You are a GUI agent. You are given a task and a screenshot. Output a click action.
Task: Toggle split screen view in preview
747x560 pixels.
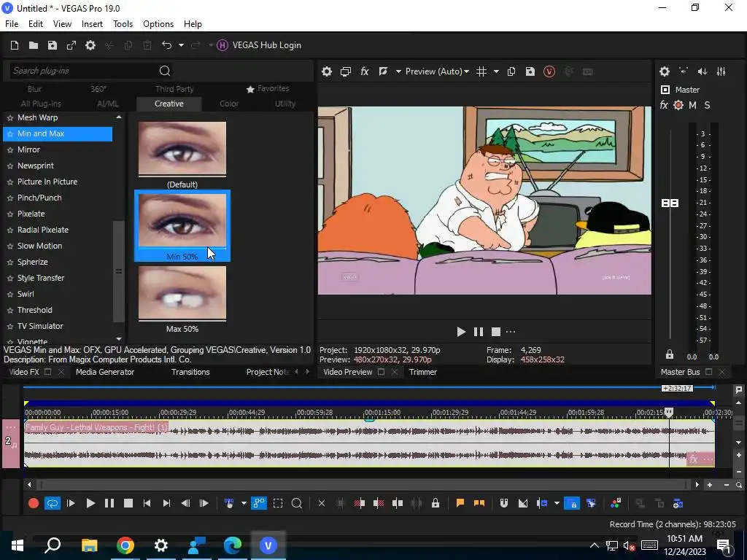[x=383, y=71]
